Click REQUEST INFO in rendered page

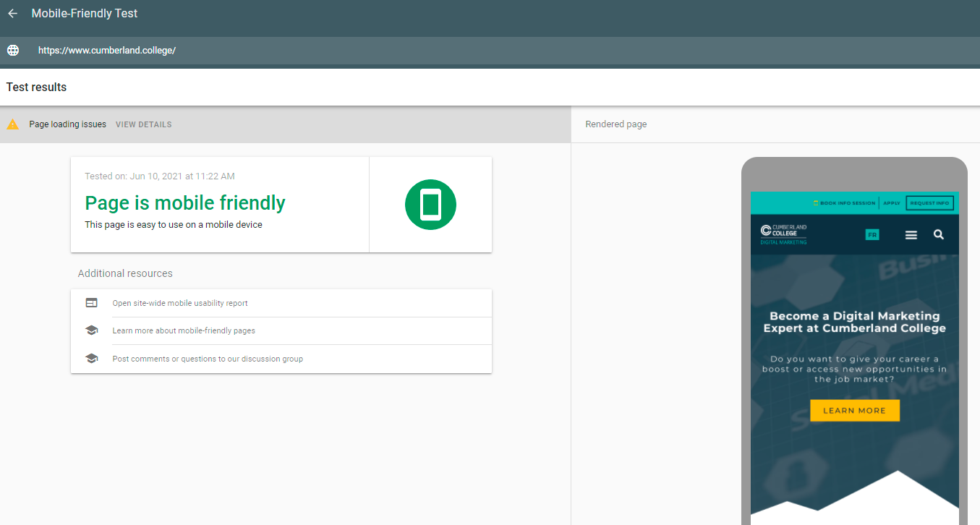[929, 203]
